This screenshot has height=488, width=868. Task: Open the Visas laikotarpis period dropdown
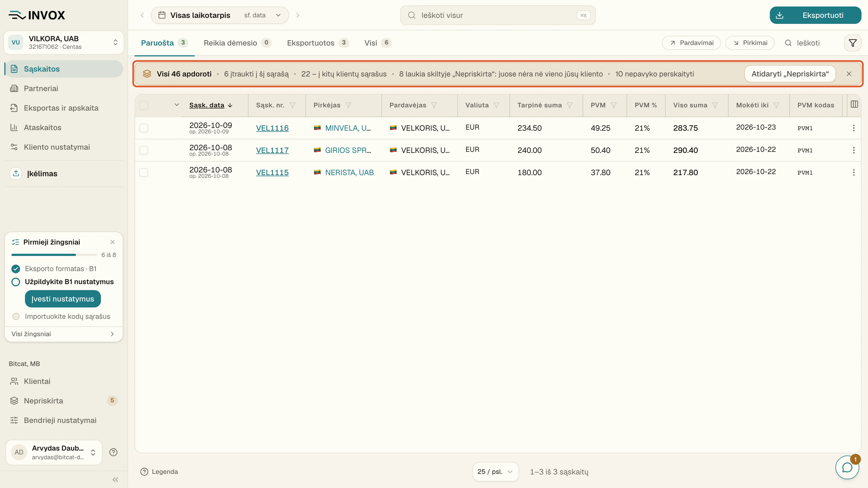[x=220, y=15]
